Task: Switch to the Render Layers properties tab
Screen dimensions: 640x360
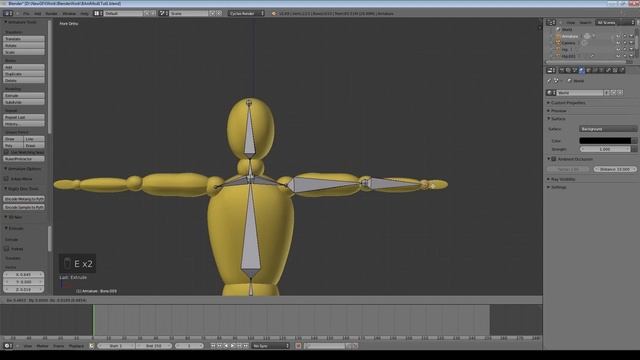Action: [569, 70]
